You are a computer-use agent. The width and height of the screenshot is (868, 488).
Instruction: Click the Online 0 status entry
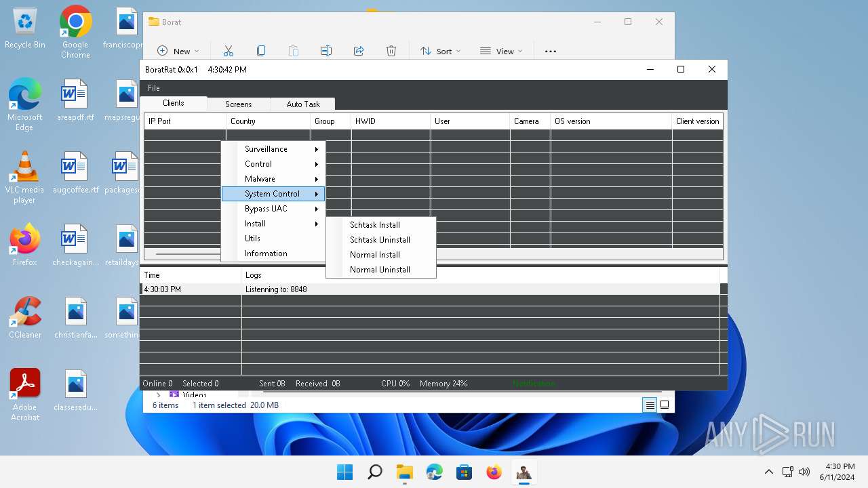click(157, 384)
